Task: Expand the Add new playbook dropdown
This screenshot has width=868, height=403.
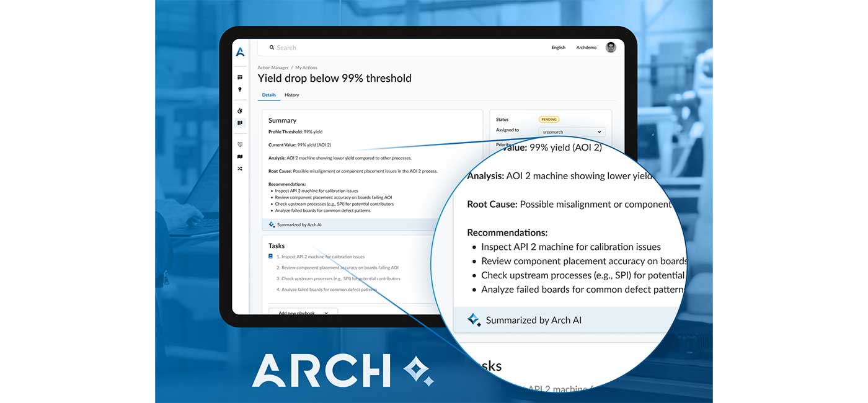Action: 303,312
